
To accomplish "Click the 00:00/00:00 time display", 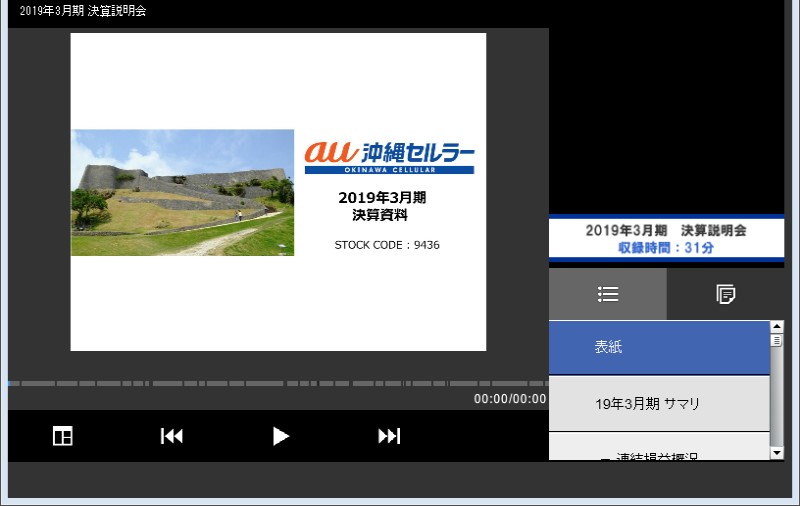I will coord(510,399).
